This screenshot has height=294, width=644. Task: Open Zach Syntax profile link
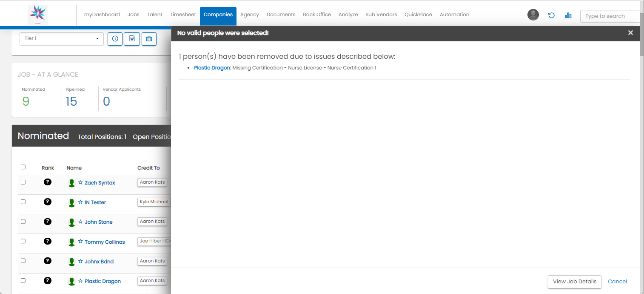point(100,183)
